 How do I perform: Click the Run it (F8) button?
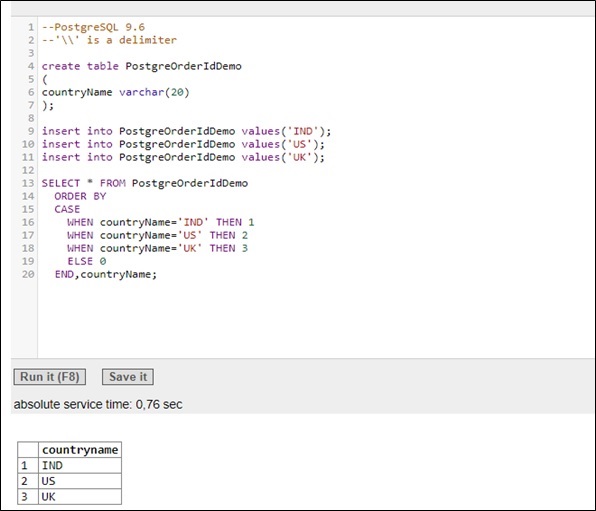pyautogui.click(x=49, y=377)
